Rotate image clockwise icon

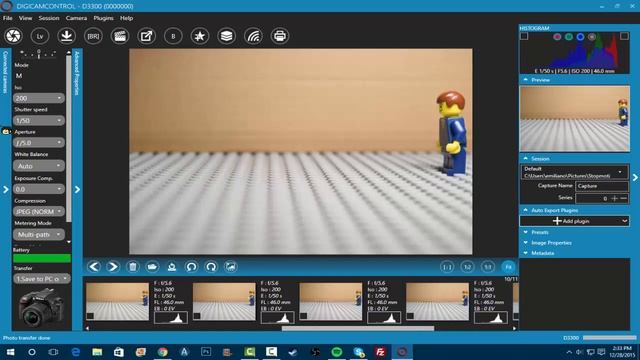point(211,267)
